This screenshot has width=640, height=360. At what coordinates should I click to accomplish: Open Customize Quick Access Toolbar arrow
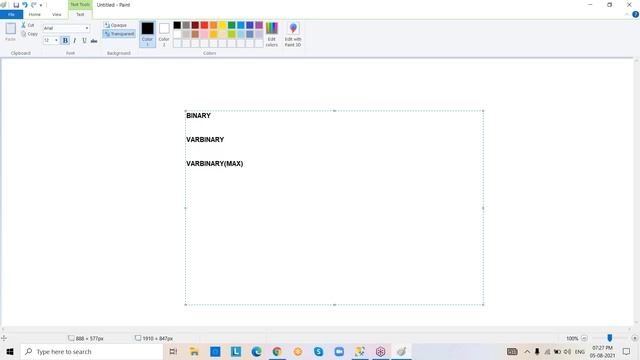tap(41, 5)
